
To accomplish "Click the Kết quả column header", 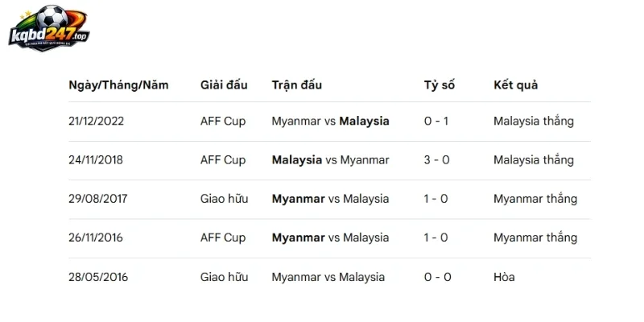I will pos(515,85).
